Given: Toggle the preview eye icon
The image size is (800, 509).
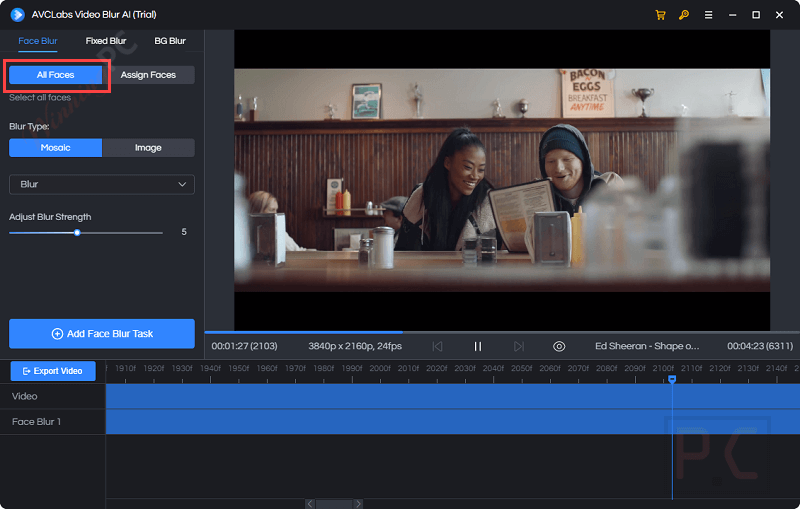Looking at the screenshot, I should [559, 346].
